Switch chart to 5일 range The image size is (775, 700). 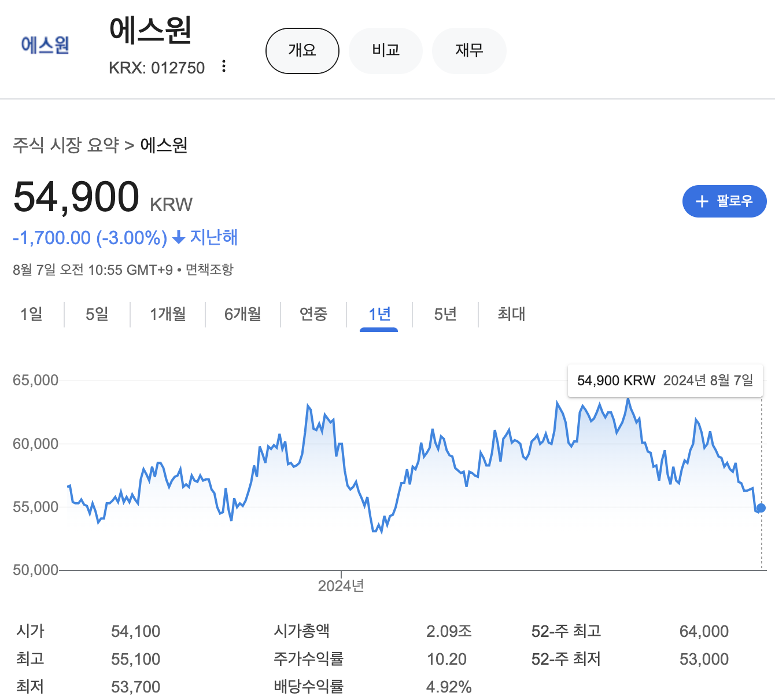point(97,314)
